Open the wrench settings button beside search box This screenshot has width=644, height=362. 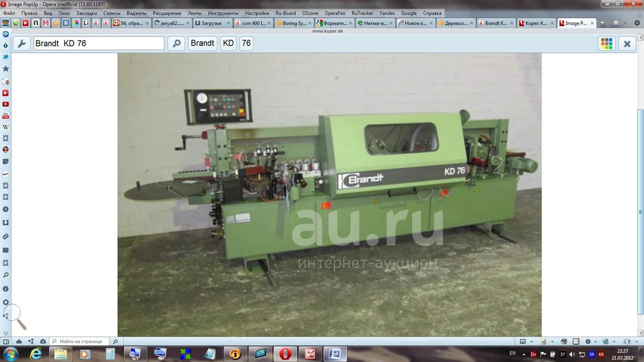pyautogui.click(x=21, y=43)
